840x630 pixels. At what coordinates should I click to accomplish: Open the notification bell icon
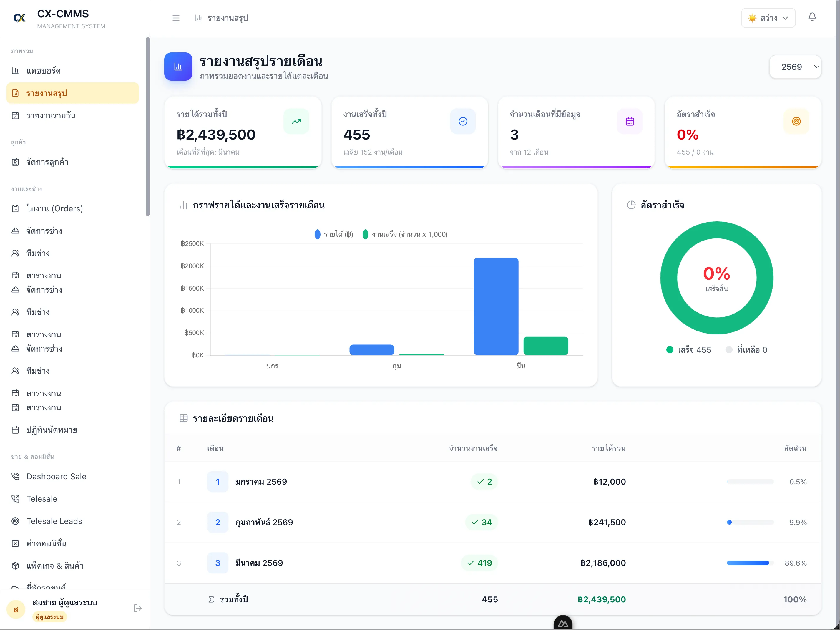tap(812, 17)
